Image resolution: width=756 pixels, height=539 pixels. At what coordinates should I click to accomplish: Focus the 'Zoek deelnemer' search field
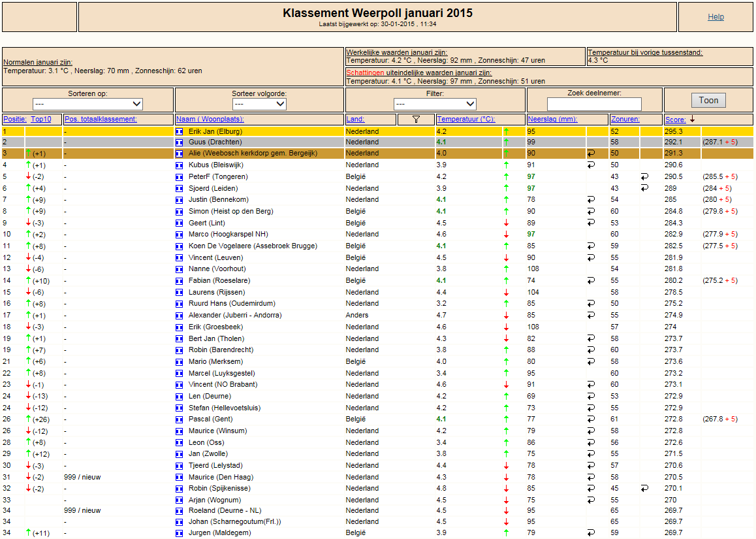tap(594, 105)
